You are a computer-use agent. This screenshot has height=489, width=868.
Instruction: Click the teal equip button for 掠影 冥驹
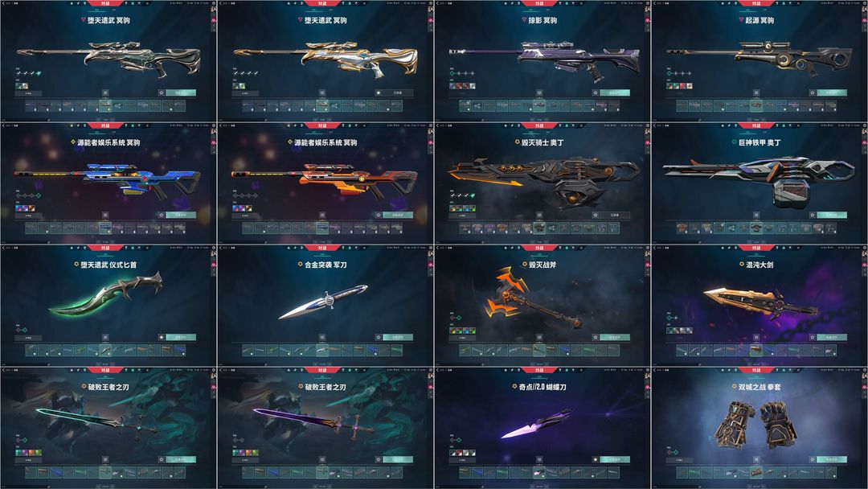click(615, 93)
